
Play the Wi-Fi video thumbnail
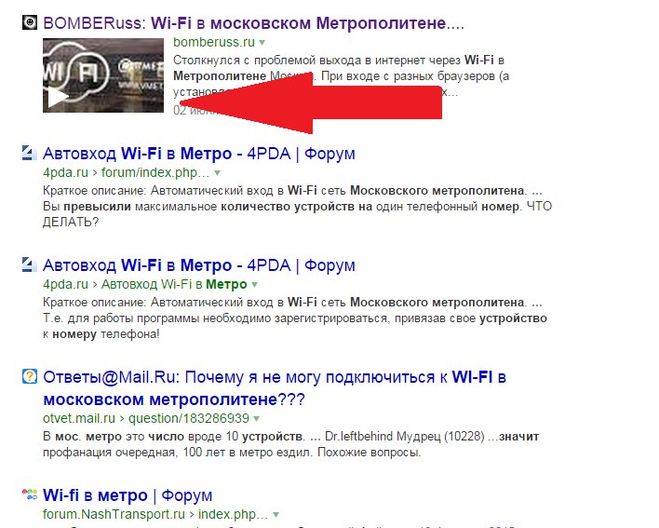pos(56,97)
